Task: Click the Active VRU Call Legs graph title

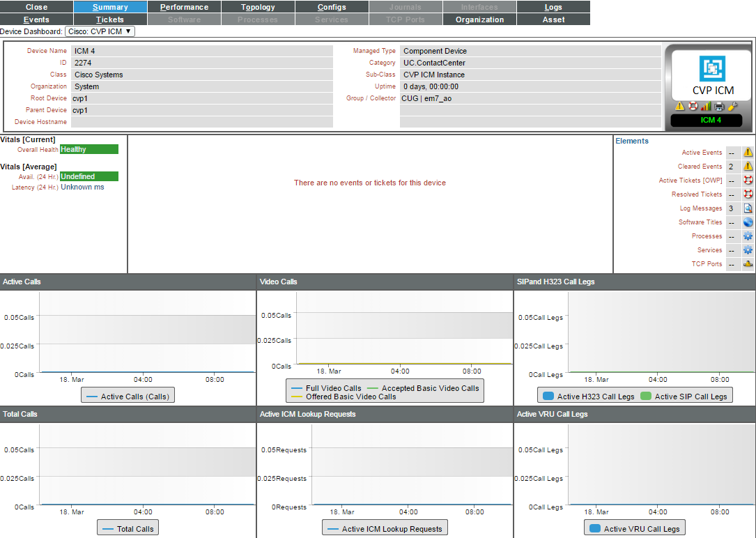Action: 552,414
